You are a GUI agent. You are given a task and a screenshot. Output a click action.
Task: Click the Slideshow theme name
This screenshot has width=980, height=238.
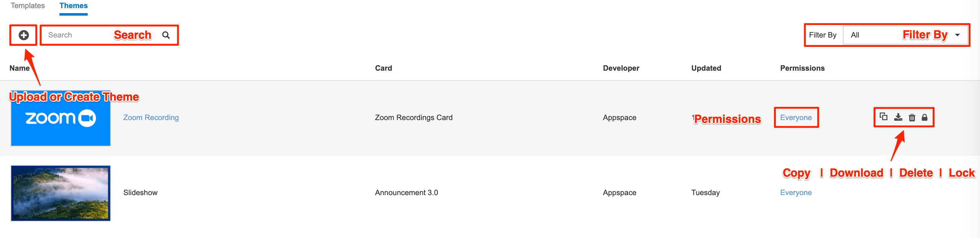(140, 192)
